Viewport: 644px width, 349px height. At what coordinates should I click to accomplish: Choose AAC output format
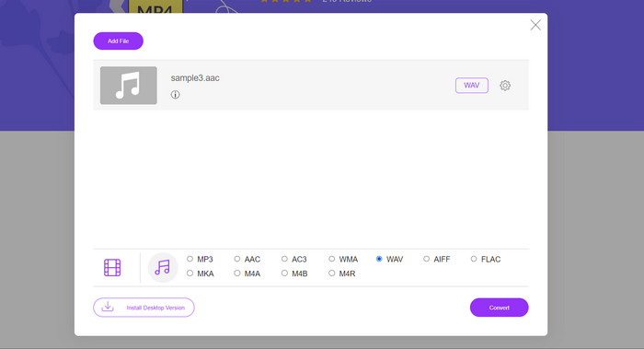237,259
